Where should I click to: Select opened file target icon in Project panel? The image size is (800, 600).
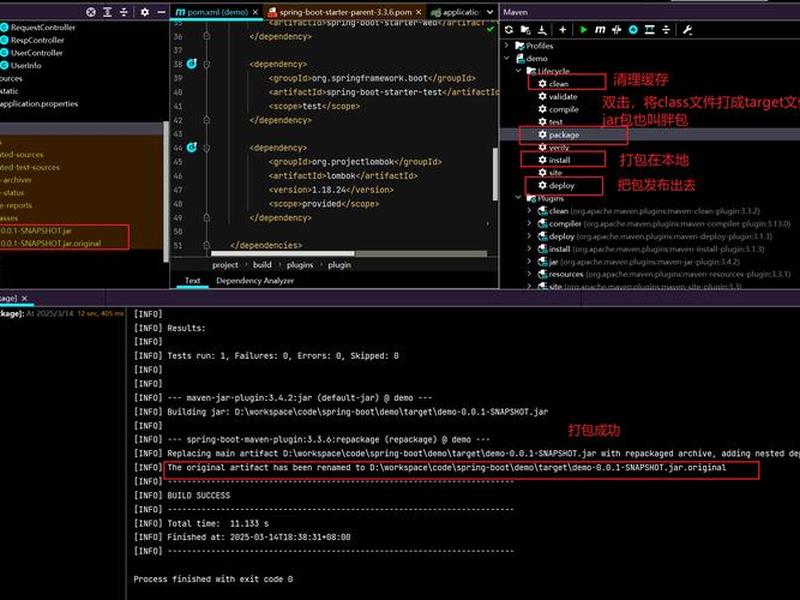[90, 12]
